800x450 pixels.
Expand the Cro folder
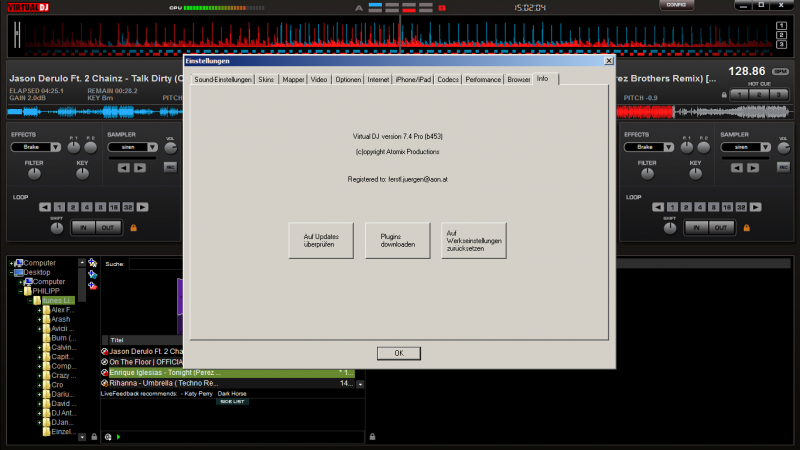(x=39, y=385)
